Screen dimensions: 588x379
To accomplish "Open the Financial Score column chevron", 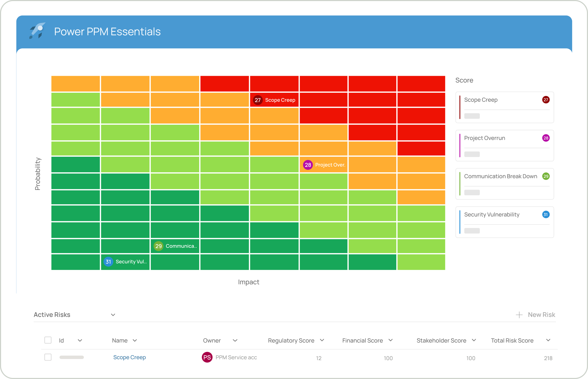I will [391, 340].
